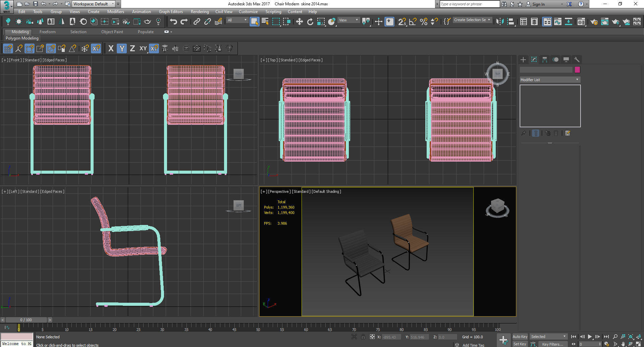644x347 pixels.
Task: Click the object name field in command panel
Action: tap(546, 70)
